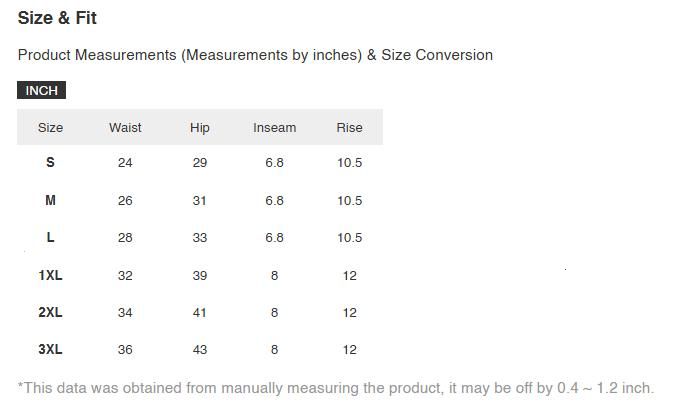Select the M size row label
673x409 pixels.
[50, 201]
